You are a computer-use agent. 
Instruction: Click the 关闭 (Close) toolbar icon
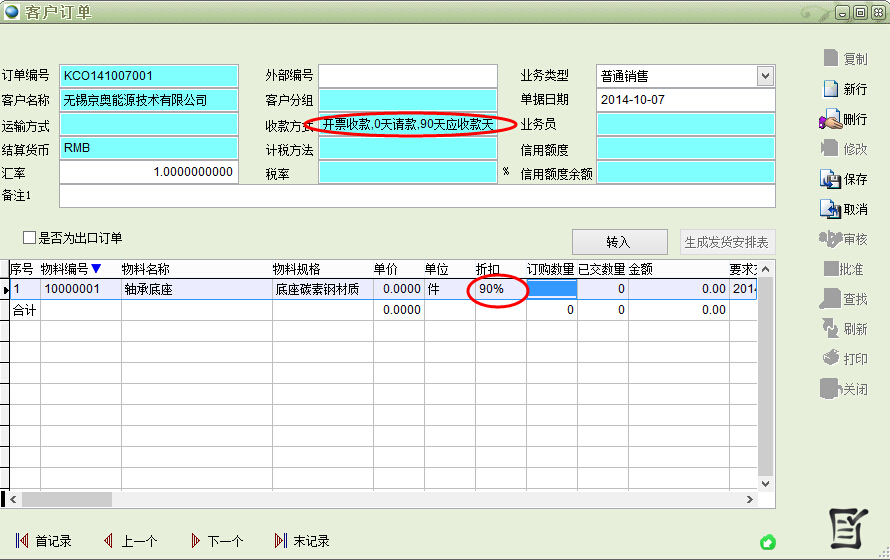(830, 388)
